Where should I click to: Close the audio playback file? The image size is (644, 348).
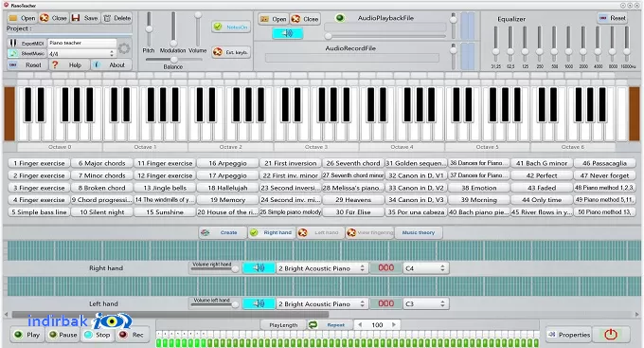pos(305,19)
